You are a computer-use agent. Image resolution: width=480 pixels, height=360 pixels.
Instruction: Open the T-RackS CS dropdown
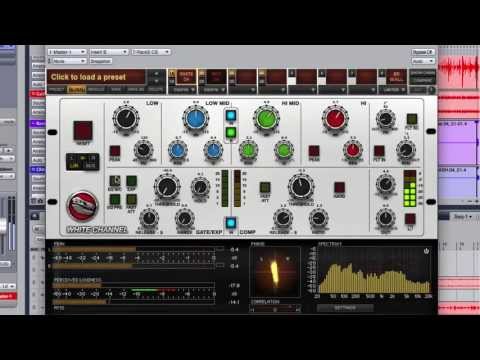pyautogui.click(x=151, y=52)
